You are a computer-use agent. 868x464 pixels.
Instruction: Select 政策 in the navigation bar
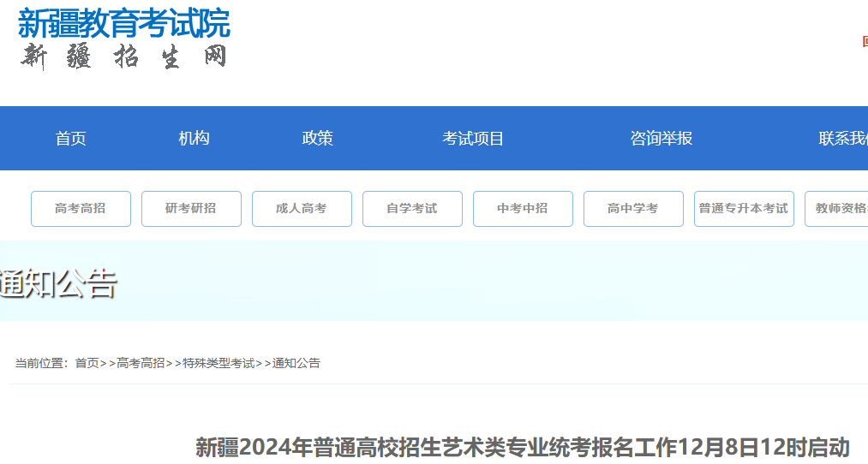[x=318, y=139]
